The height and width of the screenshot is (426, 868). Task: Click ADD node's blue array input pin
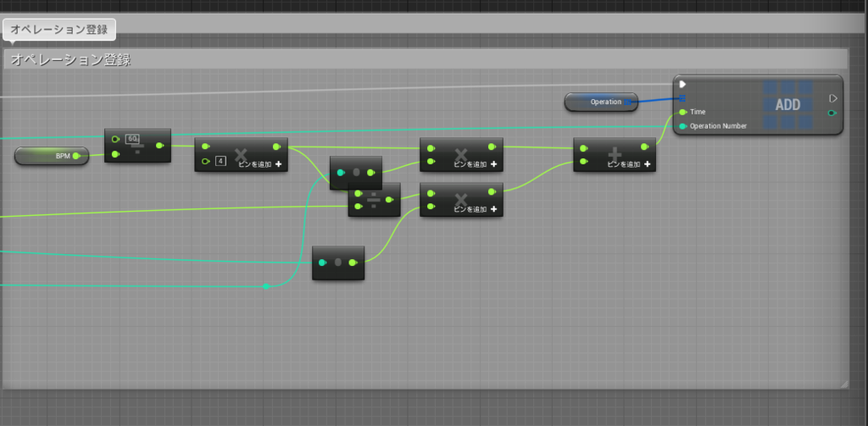682,98
